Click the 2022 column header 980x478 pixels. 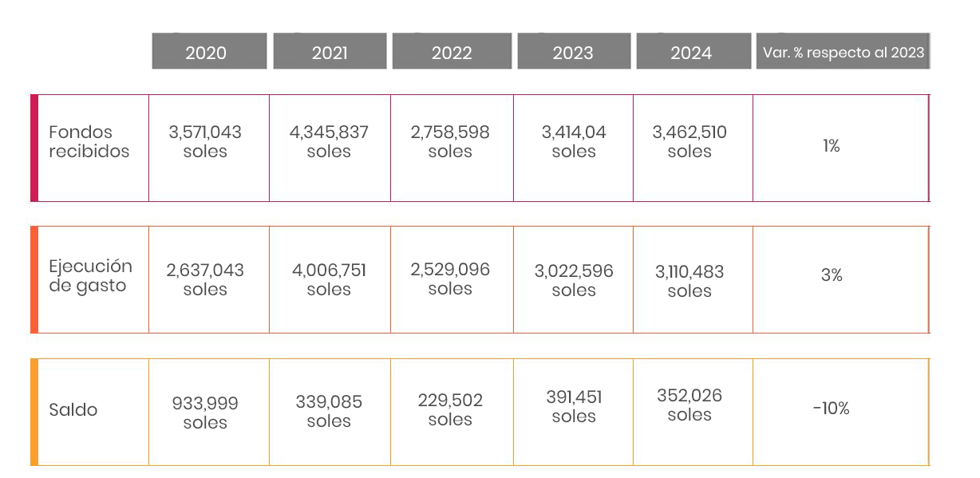point(452,53)
